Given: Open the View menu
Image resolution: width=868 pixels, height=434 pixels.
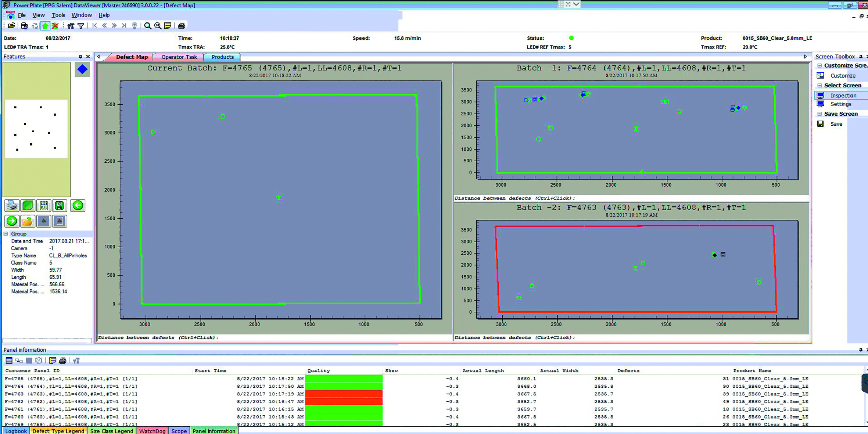Looking at the screenshot, I should 39,15.
